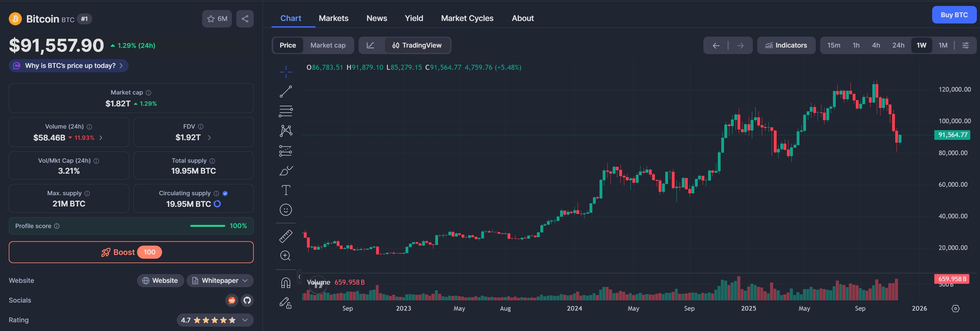Viewport: 980px width, 331px height.
Task: Switch chart to Price view
Action: (x=288, y=45)
